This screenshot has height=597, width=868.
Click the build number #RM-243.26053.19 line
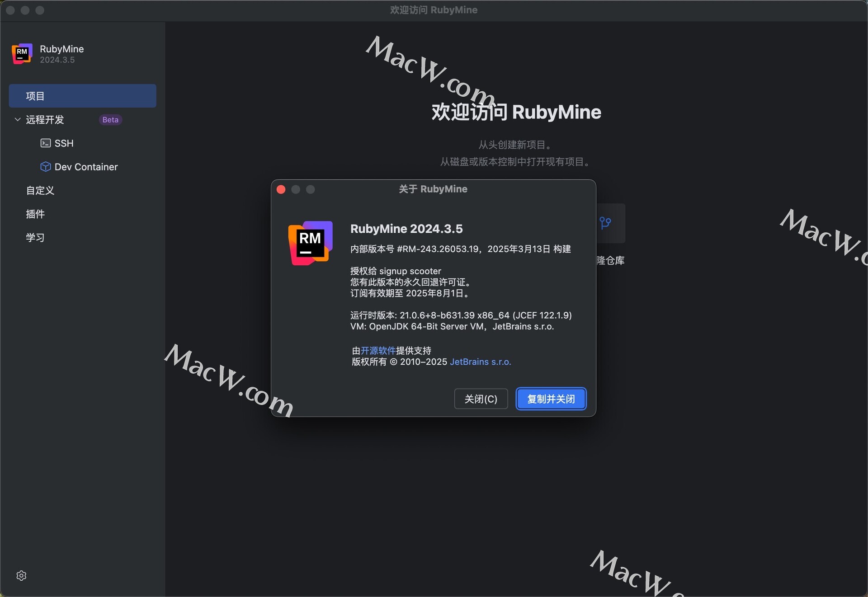click(x=461, y=249)
